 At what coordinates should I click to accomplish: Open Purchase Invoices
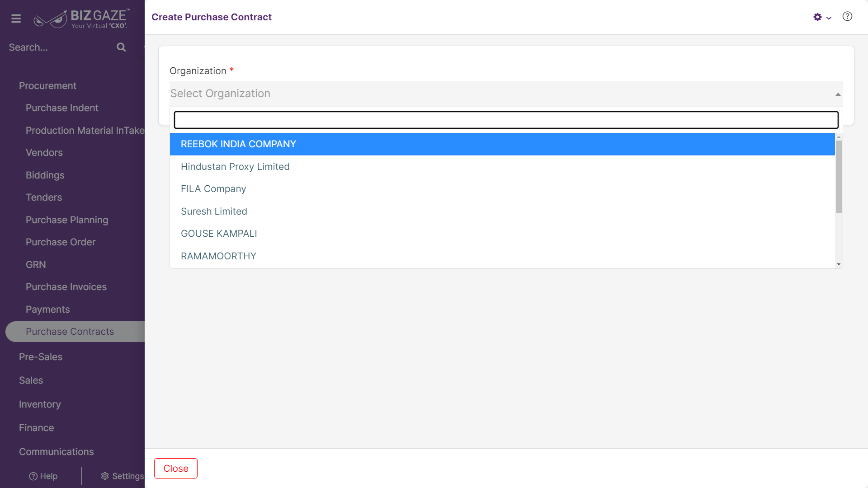[x=66, y=287]
